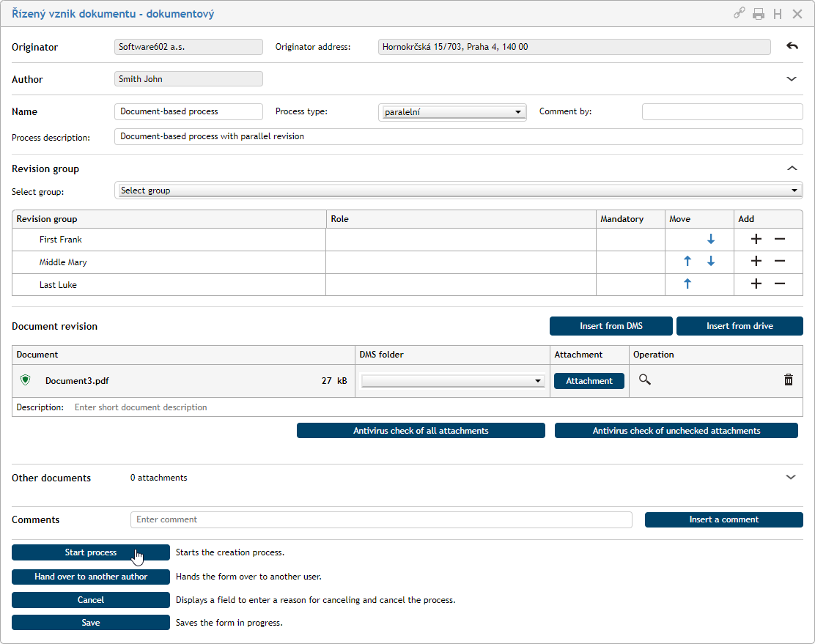Click the print icon in title bar

pos(759,14)
